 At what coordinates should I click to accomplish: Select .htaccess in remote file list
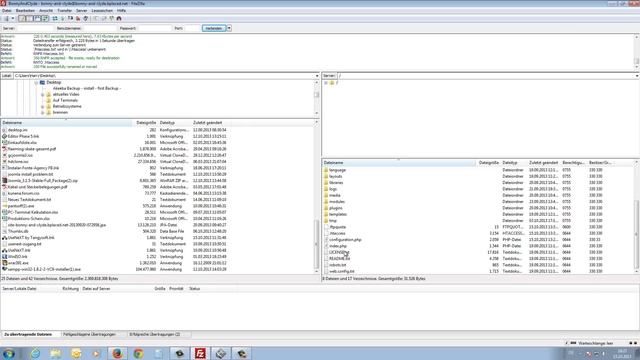pyautogui.click(x=338, y=233)
